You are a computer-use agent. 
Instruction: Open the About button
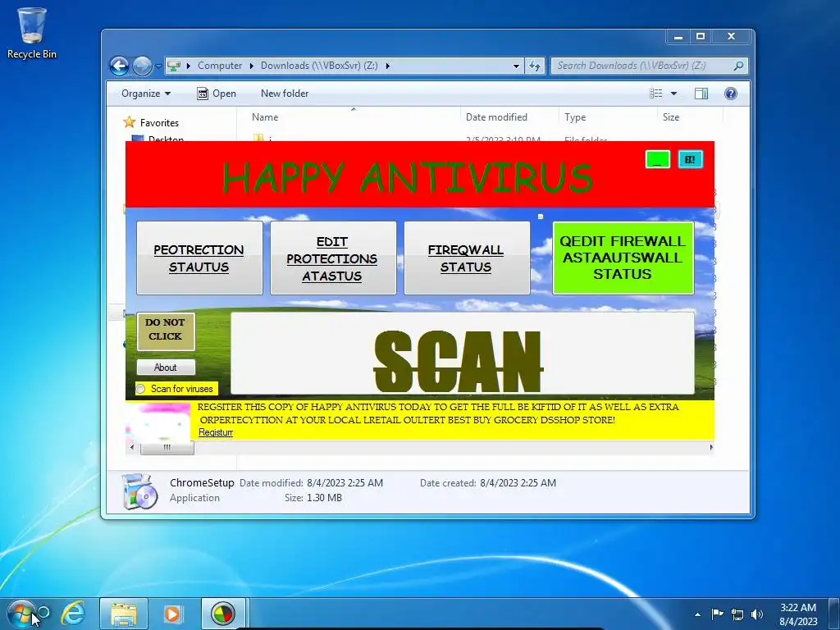coord(166,367)
